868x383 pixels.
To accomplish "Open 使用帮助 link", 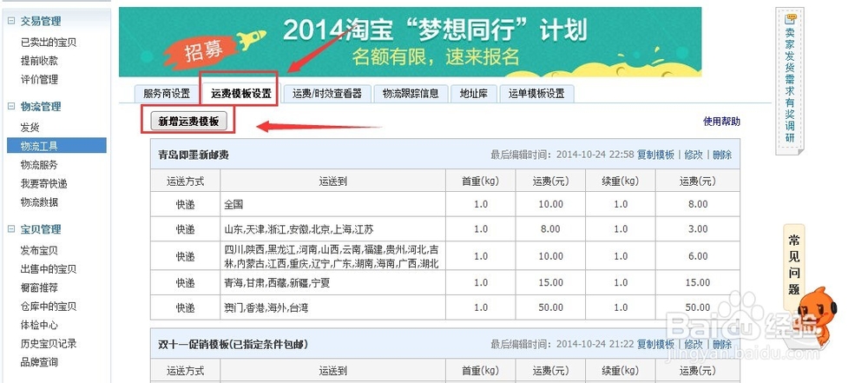I will click(721, 122).
